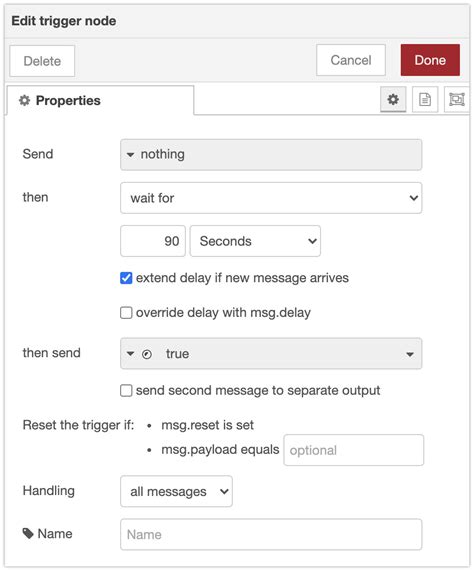
Task: Click the boolean type icon beside true
Action: pyautogui.click(x=147, y=354)
